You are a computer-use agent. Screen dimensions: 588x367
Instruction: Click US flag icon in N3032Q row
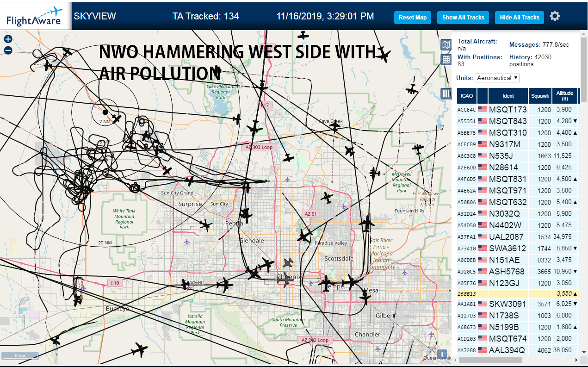tap(483, 213)
